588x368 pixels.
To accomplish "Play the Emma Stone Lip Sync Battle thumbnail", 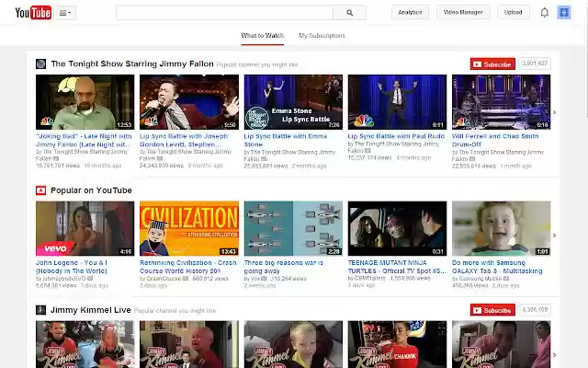I will (293, 102).
